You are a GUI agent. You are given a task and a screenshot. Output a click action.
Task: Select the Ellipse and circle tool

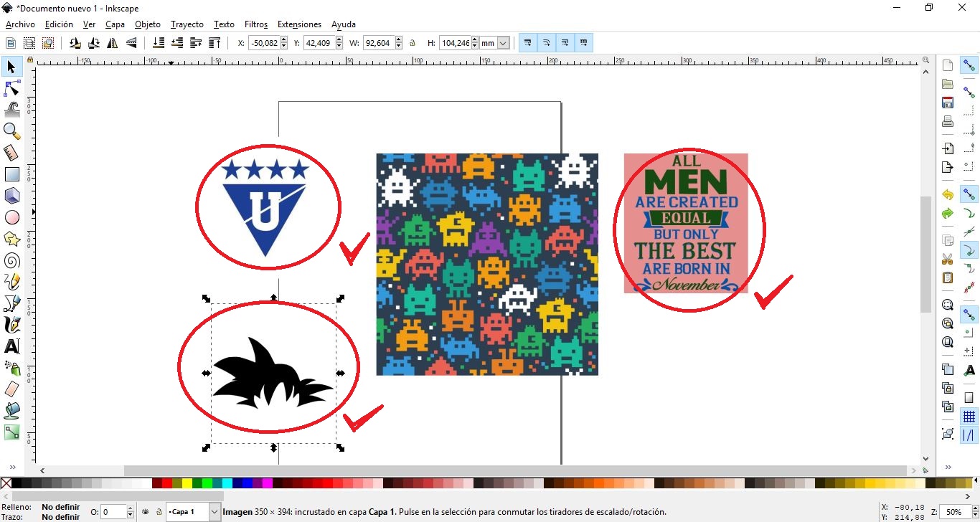click(11, 217)
